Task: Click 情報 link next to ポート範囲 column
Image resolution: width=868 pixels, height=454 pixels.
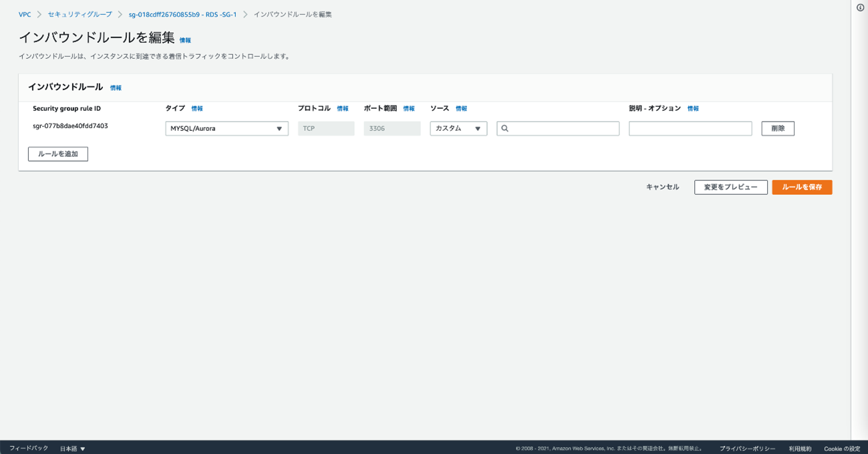Action: [409, 109]
